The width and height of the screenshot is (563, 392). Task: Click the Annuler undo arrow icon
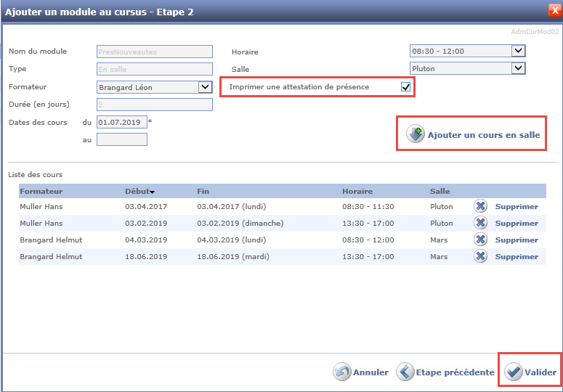342,372
